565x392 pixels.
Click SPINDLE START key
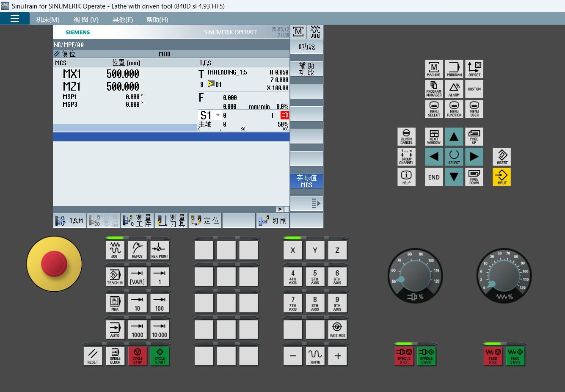[426, 356]
